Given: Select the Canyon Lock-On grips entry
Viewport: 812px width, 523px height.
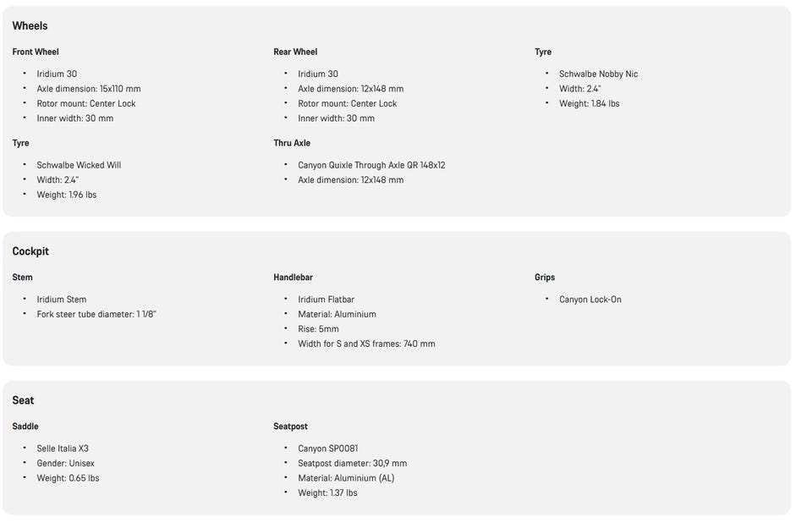Looking at the screenshot, I should (x=590, y=300).
